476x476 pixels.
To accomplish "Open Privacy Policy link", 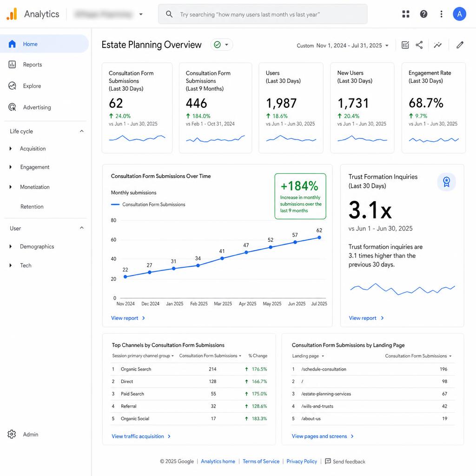I will [x=302, y=461].
